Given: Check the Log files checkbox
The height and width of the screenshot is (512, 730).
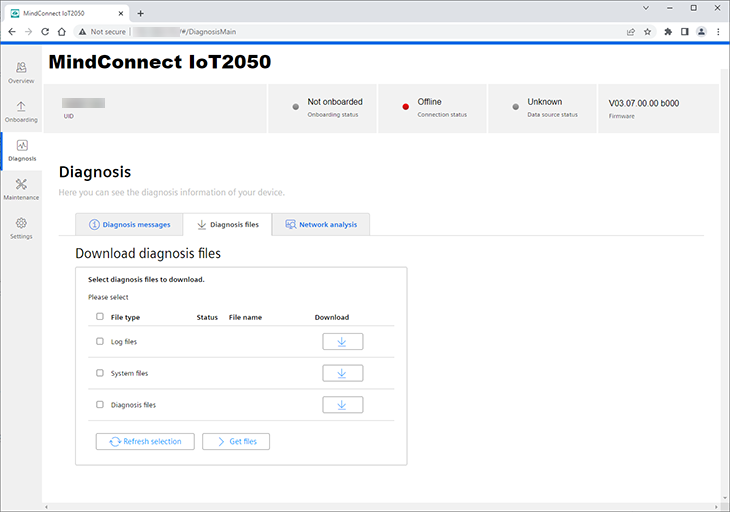Looking at the screenshot, I should click(x=100, y=341).
